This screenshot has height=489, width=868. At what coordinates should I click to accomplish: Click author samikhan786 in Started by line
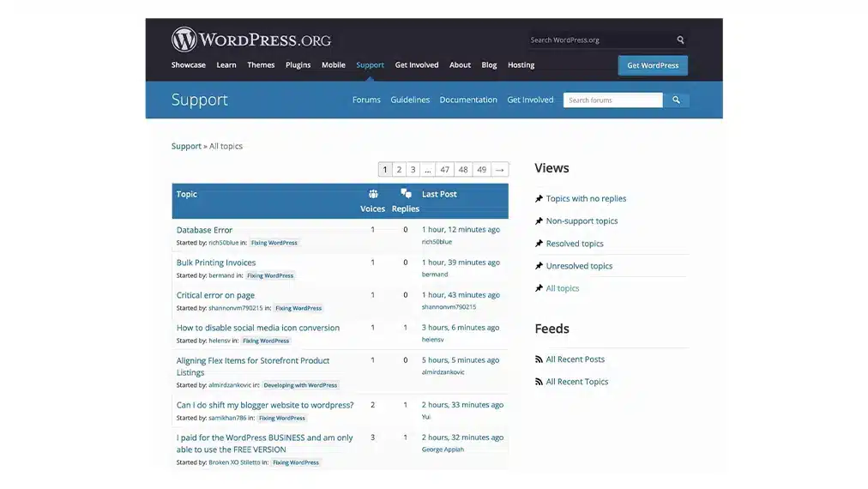[x=227, y=418]
